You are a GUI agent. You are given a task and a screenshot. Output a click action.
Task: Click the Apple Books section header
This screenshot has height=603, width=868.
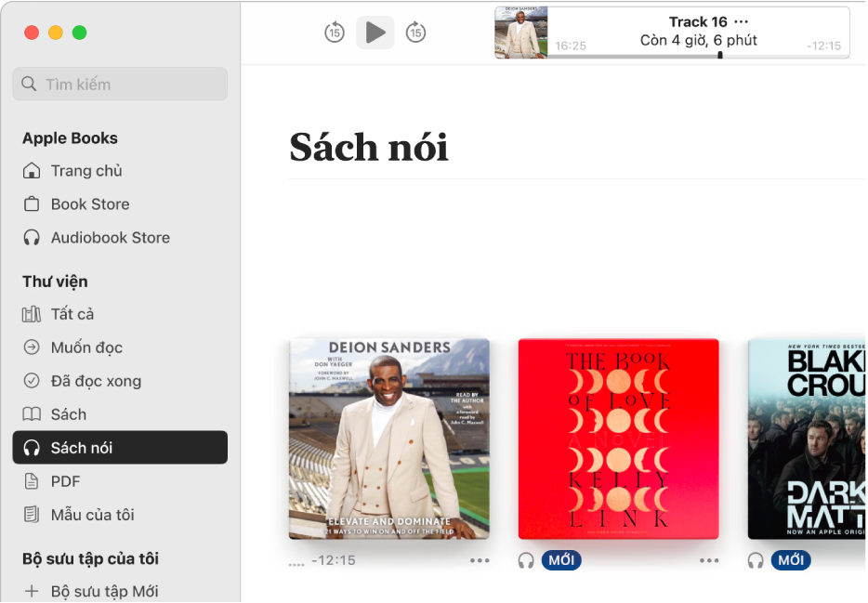[x=70, y=138]
